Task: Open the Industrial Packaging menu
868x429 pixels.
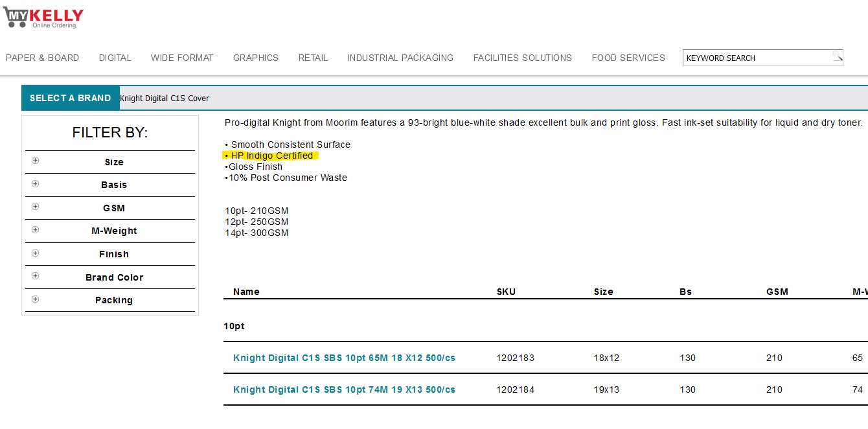Action: click(x=400, y=58)
